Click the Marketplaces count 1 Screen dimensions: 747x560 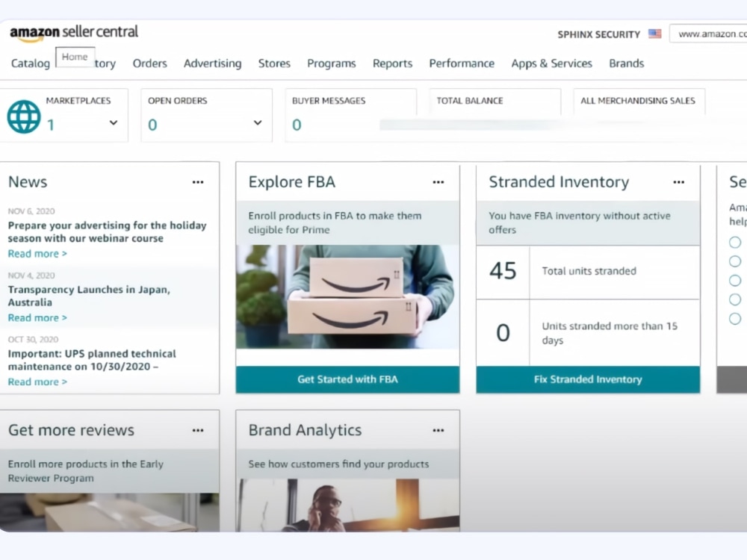coord(51,125)
